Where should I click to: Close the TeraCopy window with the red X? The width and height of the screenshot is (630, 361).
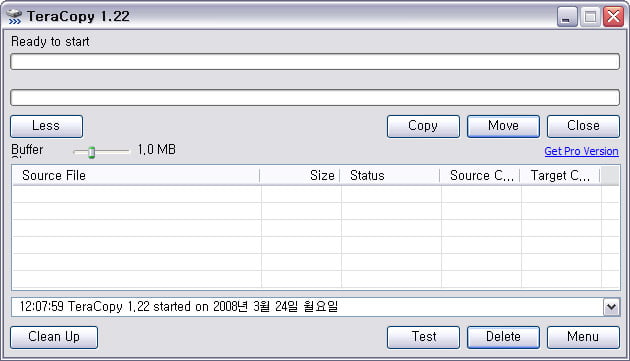coord(614,17)
